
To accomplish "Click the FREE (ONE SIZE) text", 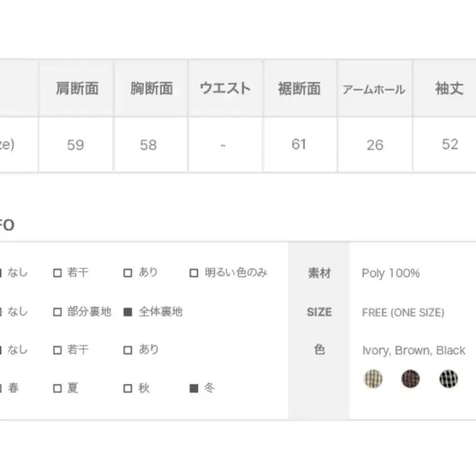I will click(x=403, y=312).
